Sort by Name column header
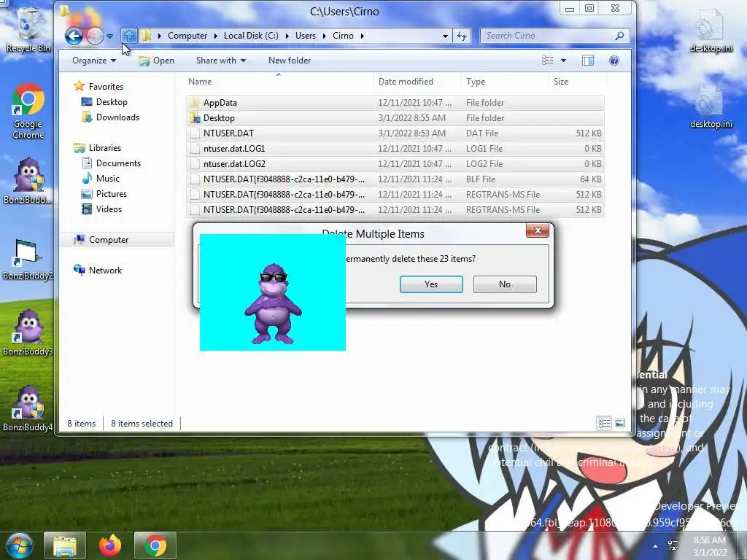747x560 pixels. click(279, 82)
